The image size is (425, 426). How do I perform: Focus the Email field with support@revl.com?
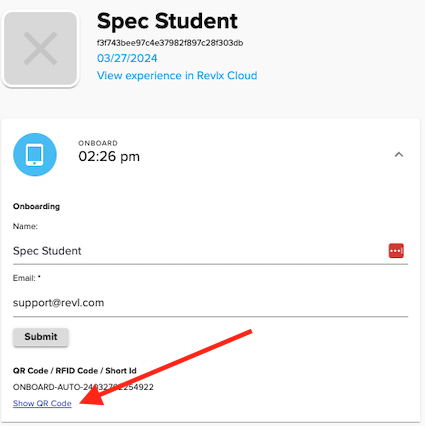pos(210,303)
